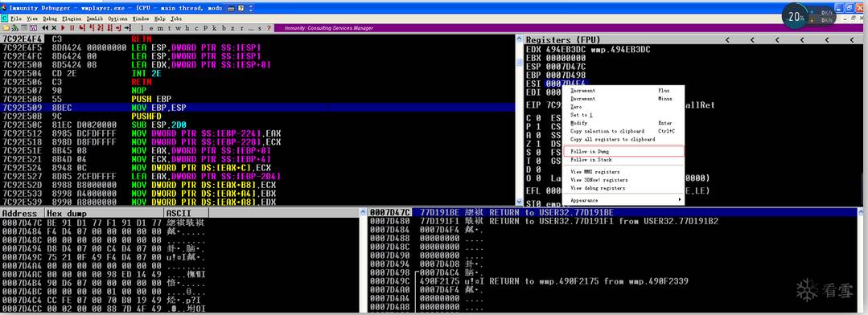The height and width of the screenshot is (315, 868).
Task: Click the Go to address arrow icon
Action: tap(128, 28)
